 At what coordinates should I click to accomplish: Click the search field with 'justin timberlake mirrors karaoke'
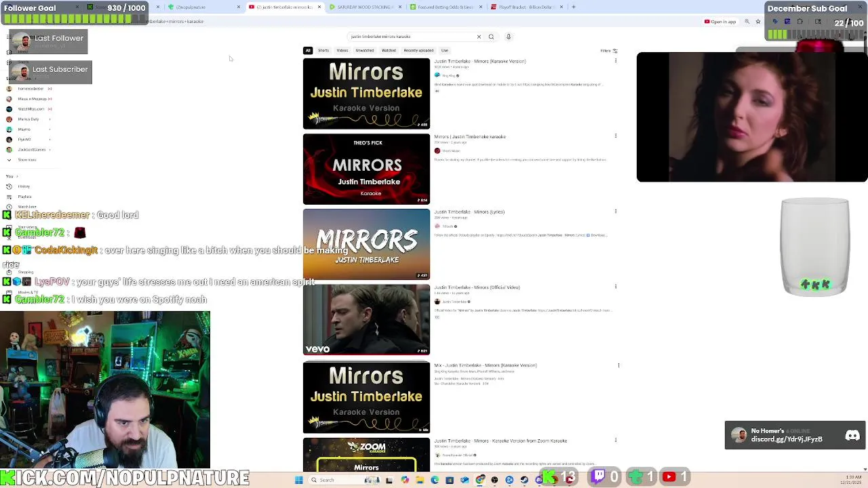(x=410, y=37)
